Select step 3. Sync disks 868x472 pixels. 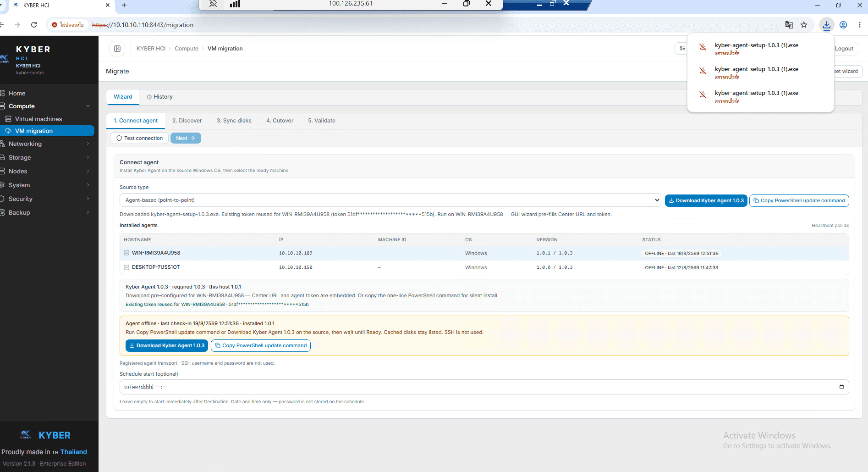234,121
